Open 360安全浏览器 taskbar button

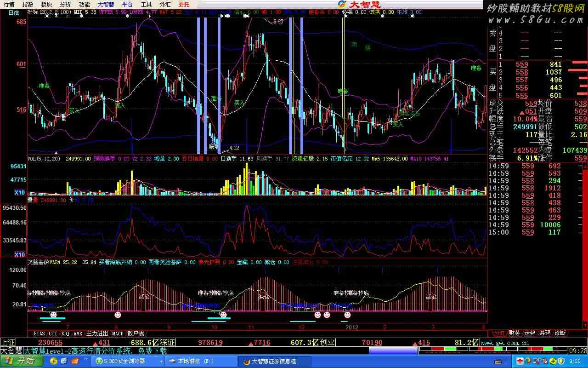[x=128, y=362]
